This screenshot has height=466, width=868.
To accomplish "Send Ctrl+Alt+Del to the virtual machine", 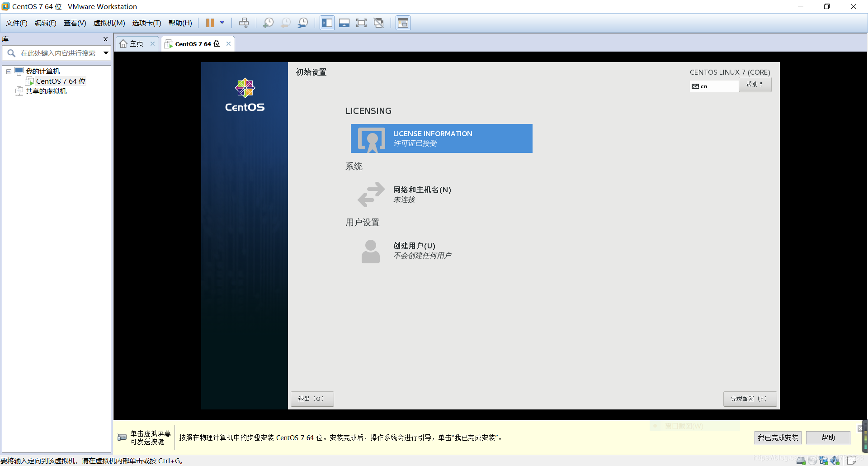I will pos(244,23).
